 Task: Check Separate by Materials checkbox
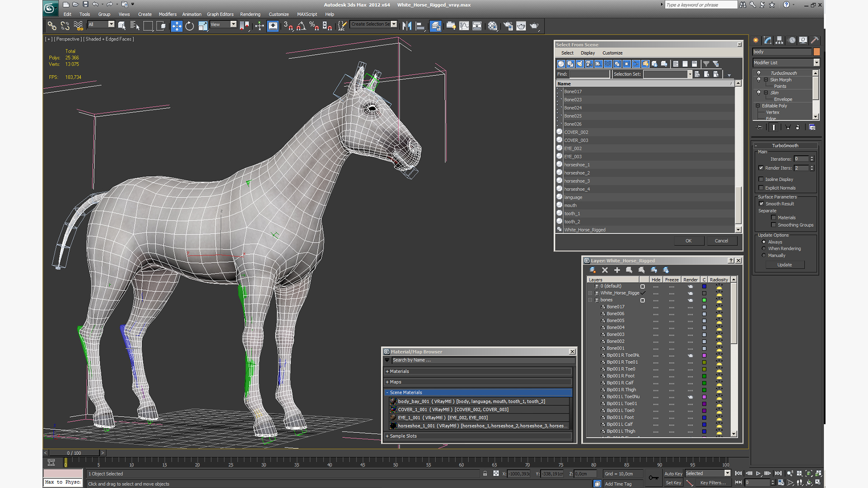(774, 217)
